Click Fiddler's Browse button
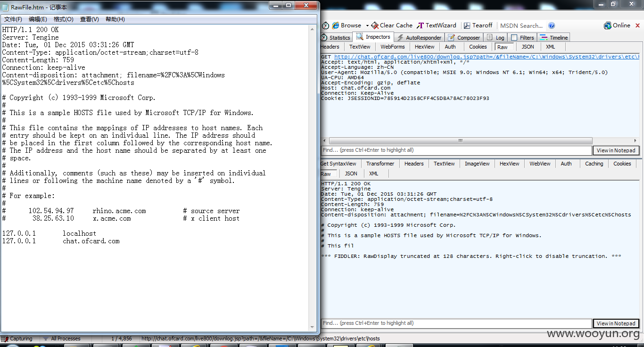644x347 pixels. point(347,25)
